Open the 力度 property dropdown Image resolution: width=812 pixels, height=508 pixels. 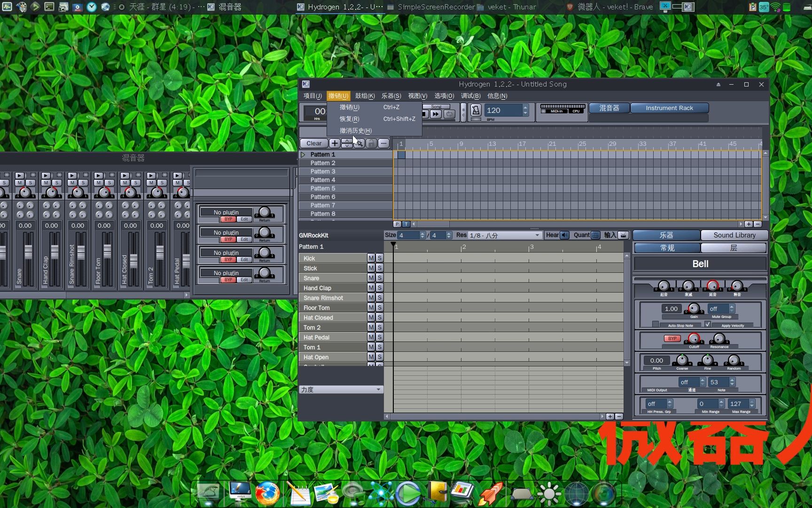point(341,389)
